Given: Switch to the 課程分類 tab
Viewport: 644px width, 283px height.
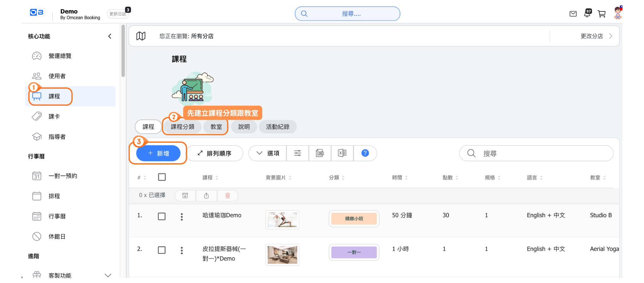Looking at the screenshot, I should pos(182,127).
